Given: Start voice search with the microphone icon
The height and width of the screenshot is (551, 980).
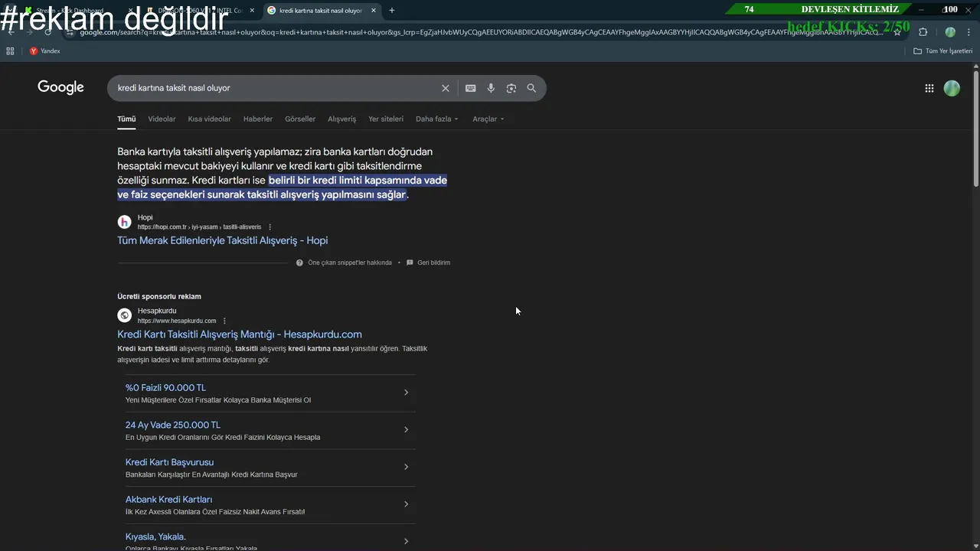Looking at the screenshot, I should (x=491, y=88).
